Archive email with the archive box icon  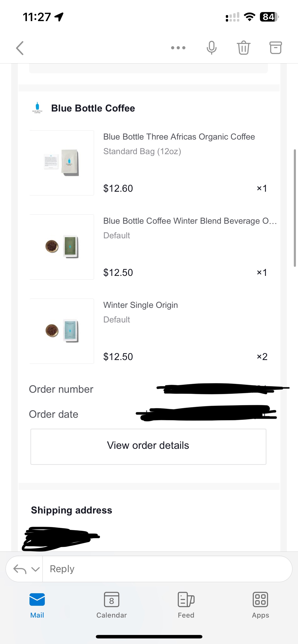coord(275,48)
